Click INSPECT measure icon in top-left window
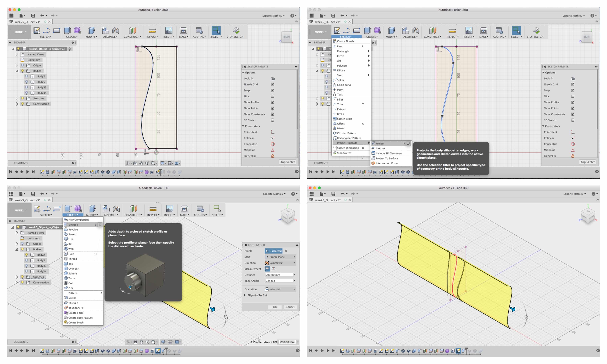 (x=152, y=31)
